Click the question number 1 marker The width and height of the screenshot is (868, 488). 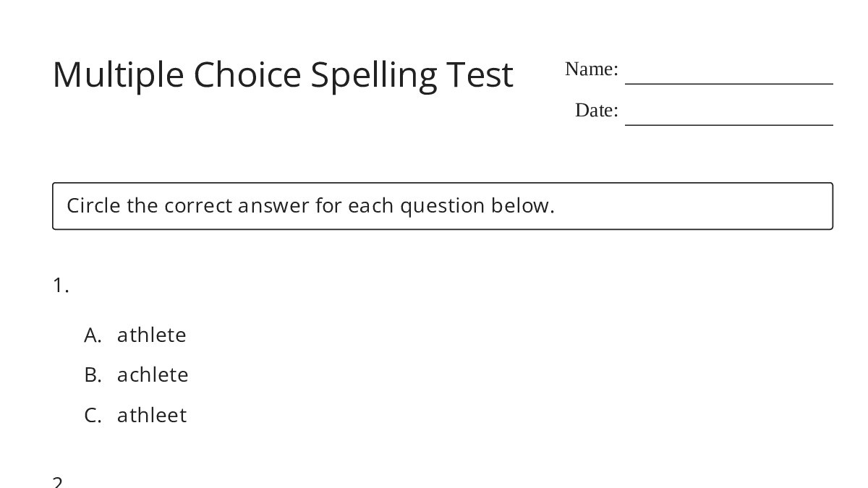(x=61, y=286)
